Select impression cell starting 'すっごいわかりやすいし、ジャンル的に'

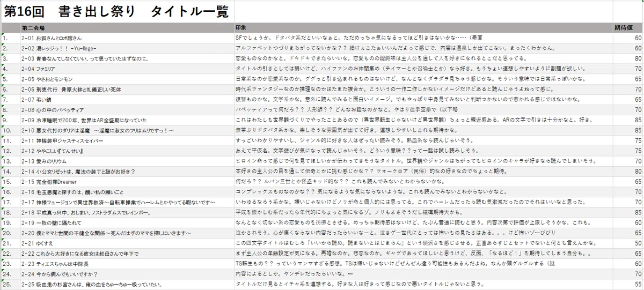[423, 140]
